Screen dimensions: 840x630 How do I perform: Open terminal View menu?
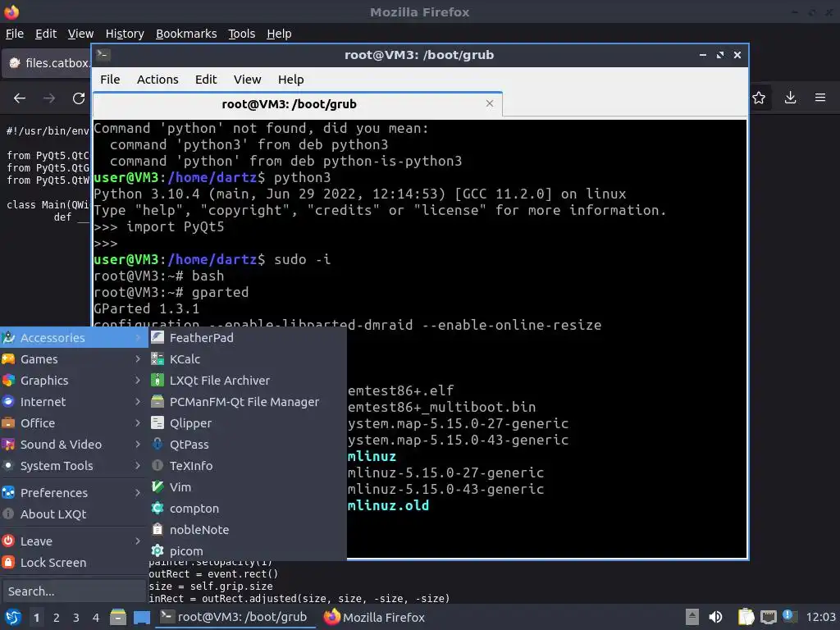(247, 80)
